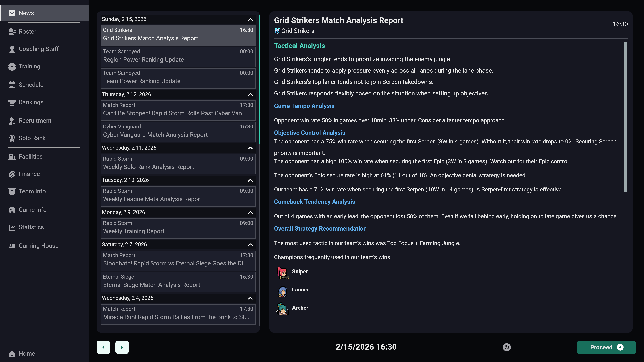
Task: Collapse the Wednesday, 2 11, 2026 group
Action: coord(250,148)
